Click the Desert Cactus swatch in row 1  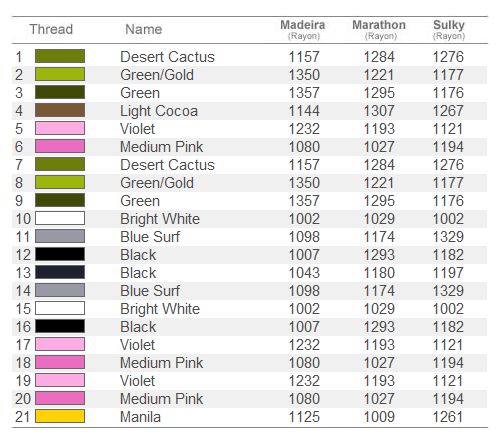(x=60, y=56)
